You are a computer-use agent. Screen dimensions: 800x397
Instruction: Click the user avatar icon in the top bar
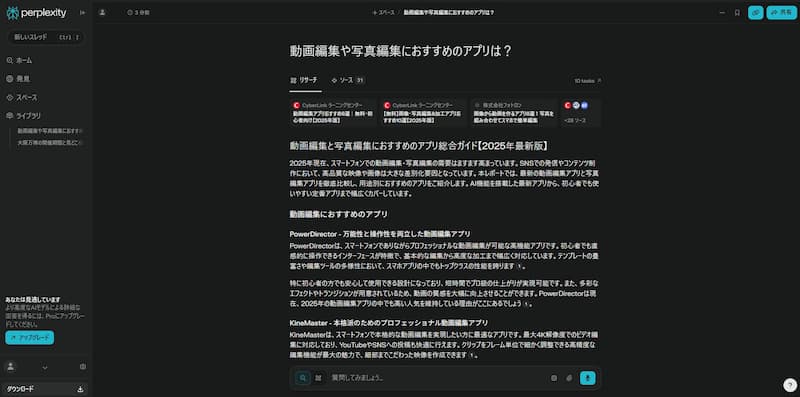[102, 12]
